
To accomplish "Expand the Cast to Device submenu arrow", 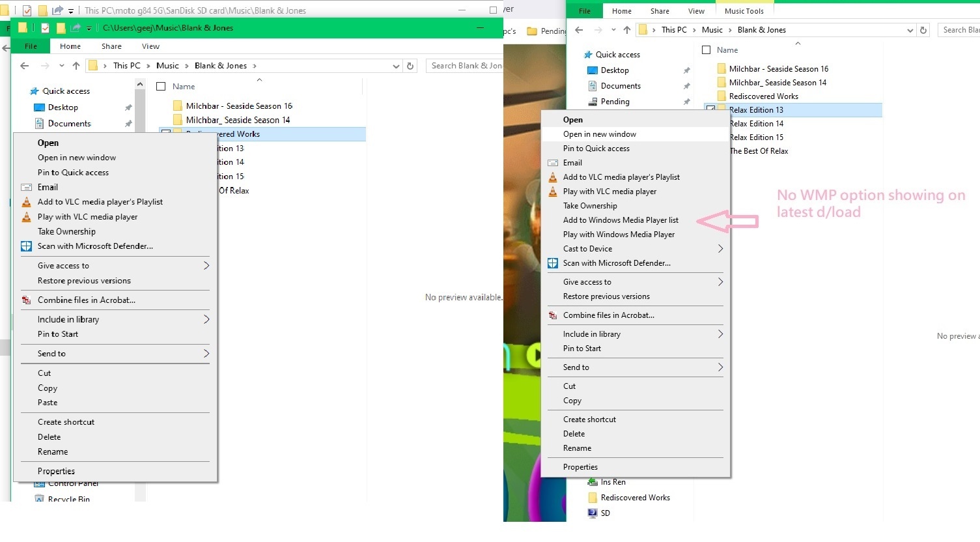I will [720, 249].
